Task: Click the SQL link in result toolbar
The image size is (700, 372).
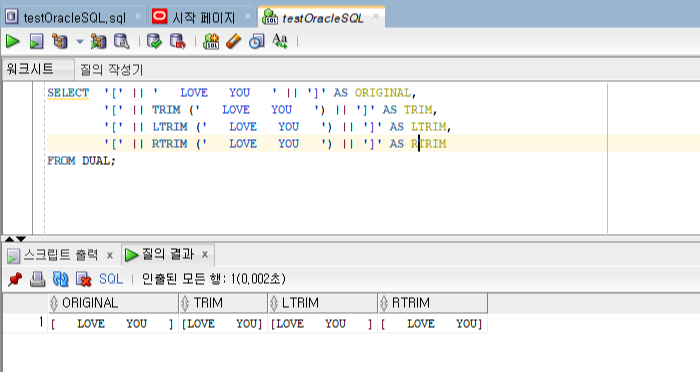Action: (111, 279)
